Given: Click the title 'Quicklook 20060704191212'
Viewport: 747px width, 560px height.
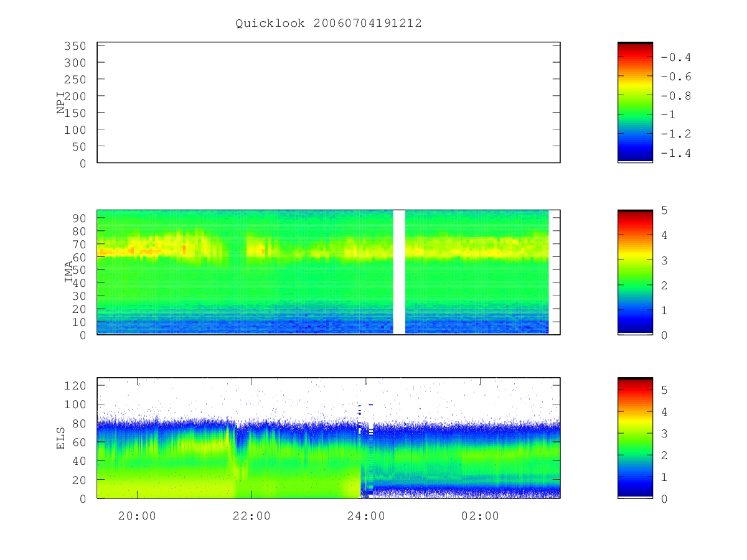Looking at the screenshot, I should (x=329, y=24).
